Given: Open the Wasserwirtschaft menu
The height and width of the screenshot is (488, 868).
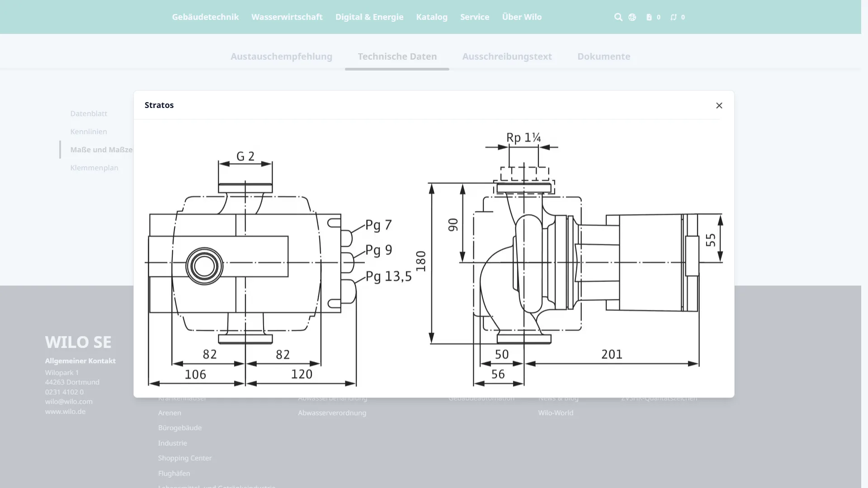Looking at the screenshot, I should tap(287, 17).
